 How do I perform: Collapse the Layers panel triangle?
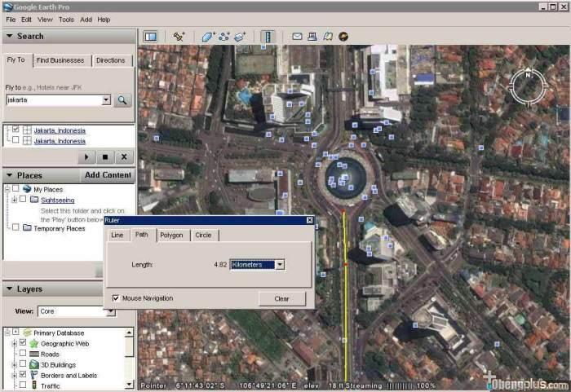[x=10, y=289]
